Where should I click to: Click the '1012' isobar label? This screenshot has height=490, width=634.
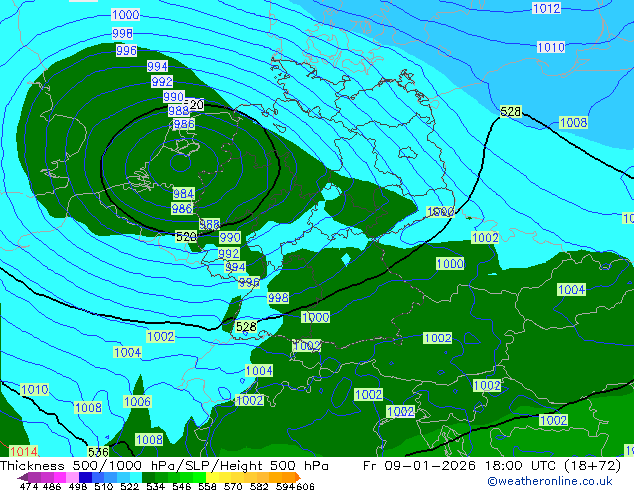pos(546,8)
